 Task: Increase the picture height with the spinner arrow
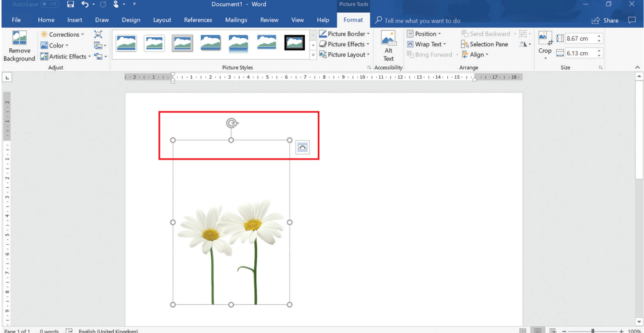(x=599, y=36)
